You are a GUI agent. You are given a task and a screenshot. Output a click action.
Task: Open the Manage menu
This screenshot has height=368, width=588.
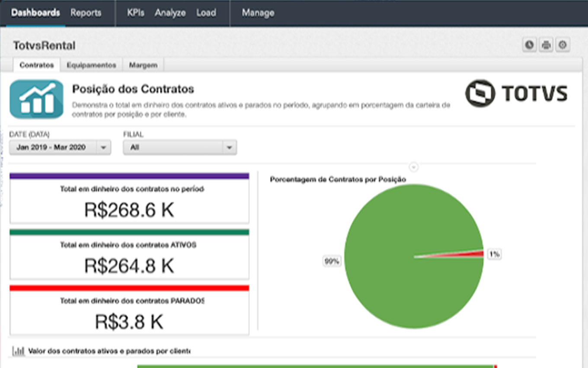(258, 13)
